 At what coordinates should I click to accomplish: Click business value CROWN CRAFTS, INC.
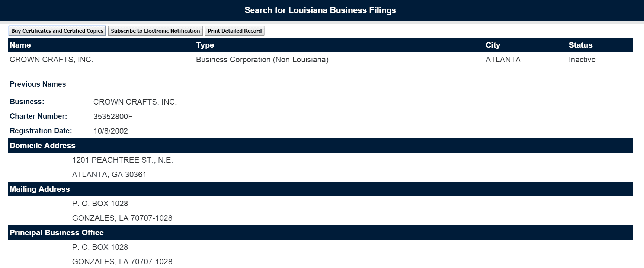tap(135, 102)
